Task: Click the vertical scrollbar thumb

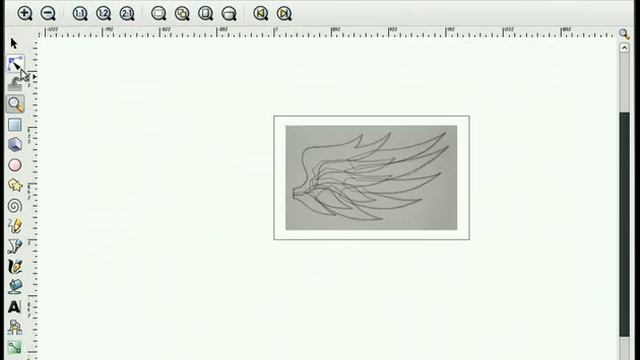Action: [624, 224]
